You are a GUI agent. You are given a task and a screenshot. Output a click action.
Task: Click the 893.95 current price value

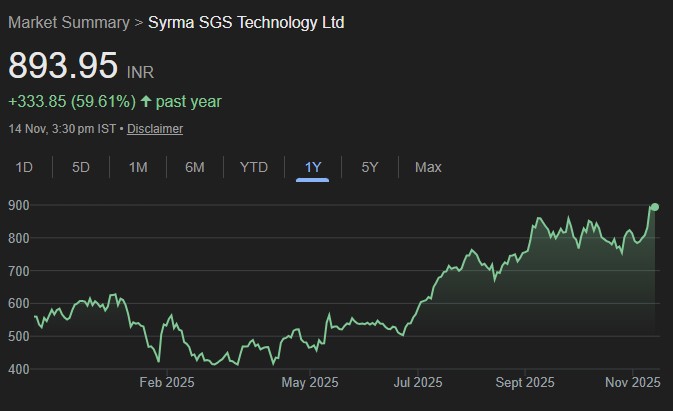(x=63, y=66)
